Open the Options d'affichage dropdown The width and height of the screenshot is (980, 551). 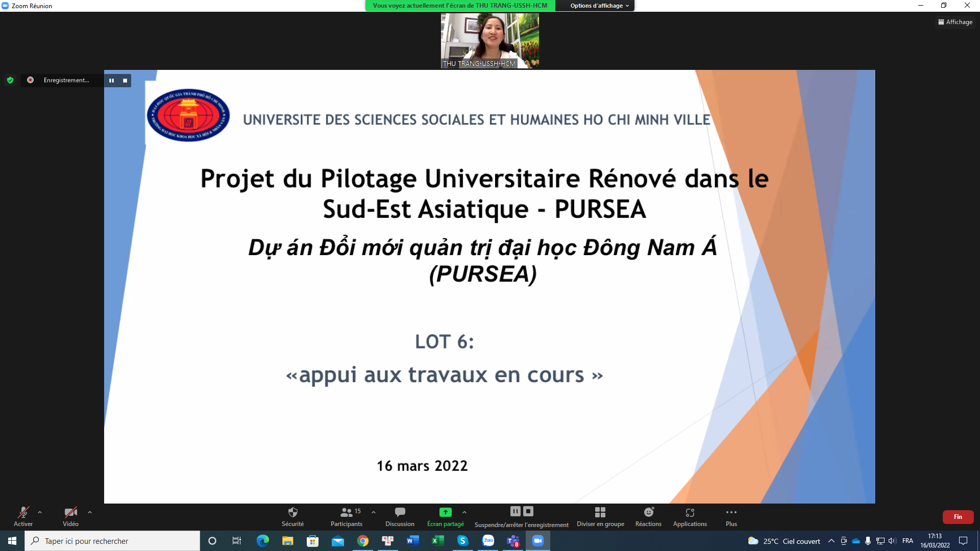(599, 6)
